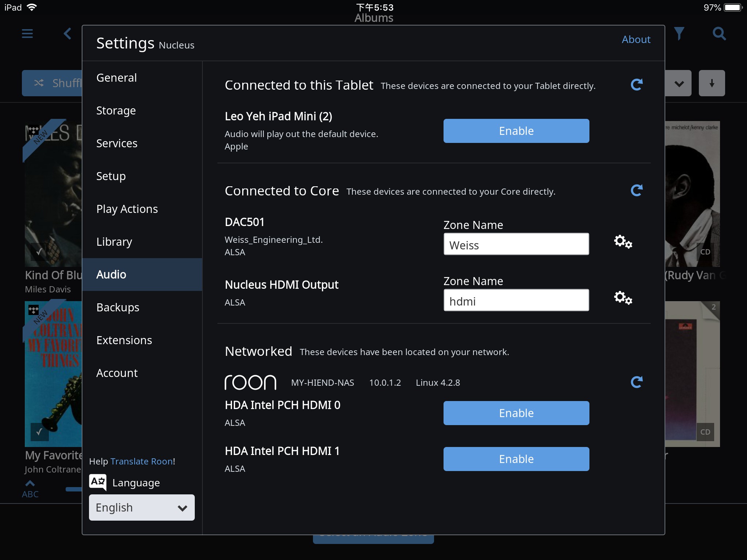The width and height of the screenshot is (747, 560).
Task: Open the Rudy Van Gelder album cover at right
Action: [x=692, y=194]
